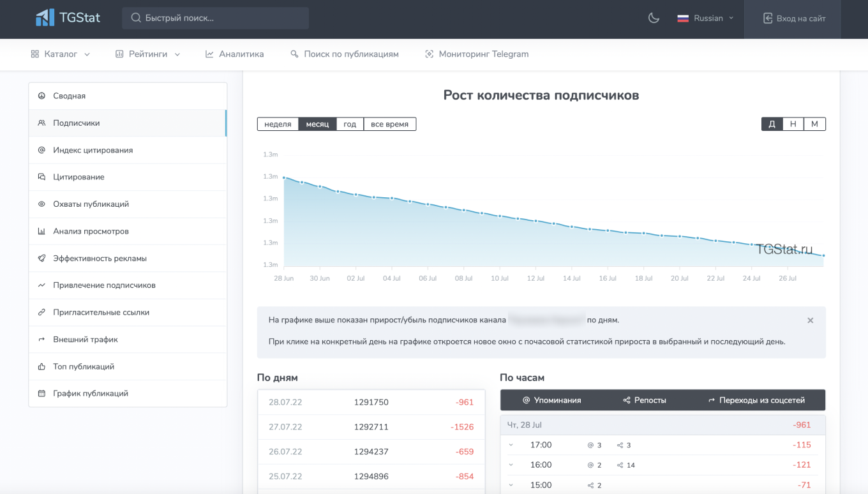The width and height of the screenshot is (868, 494).
Task: Switch the chart period to год
Action: pos(350,124)
